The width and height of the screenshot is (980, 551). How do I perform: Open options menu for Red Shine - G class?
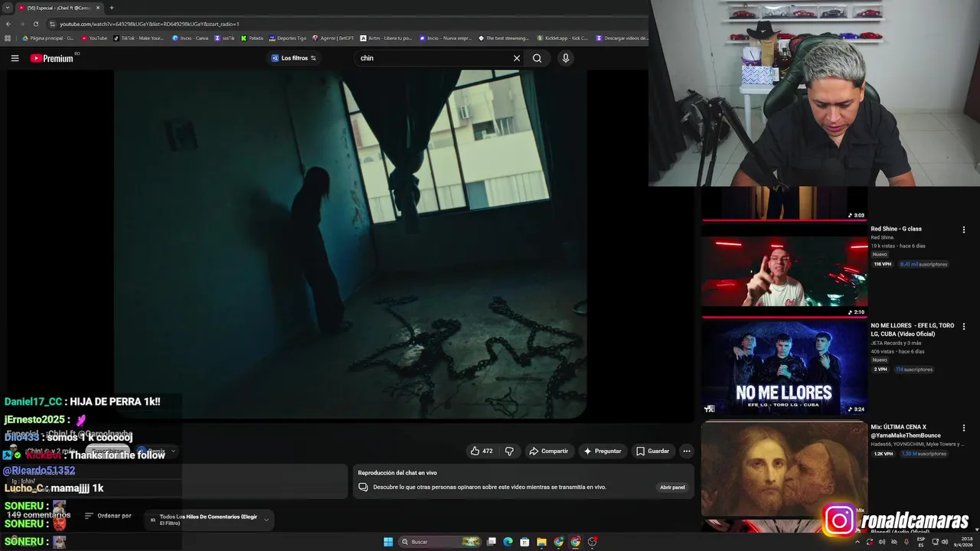pos(964,230)
